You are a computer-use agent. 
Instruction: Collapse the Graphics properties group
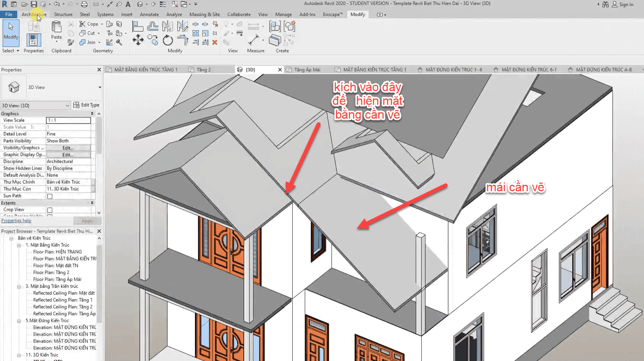[92, 114]
